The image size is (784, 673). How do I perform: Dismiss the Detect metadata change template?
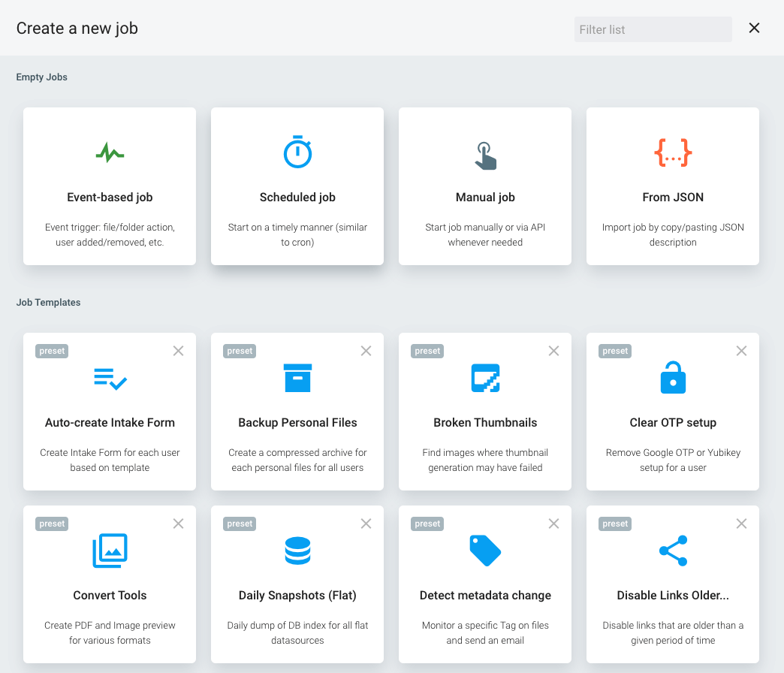pos(553,524)
